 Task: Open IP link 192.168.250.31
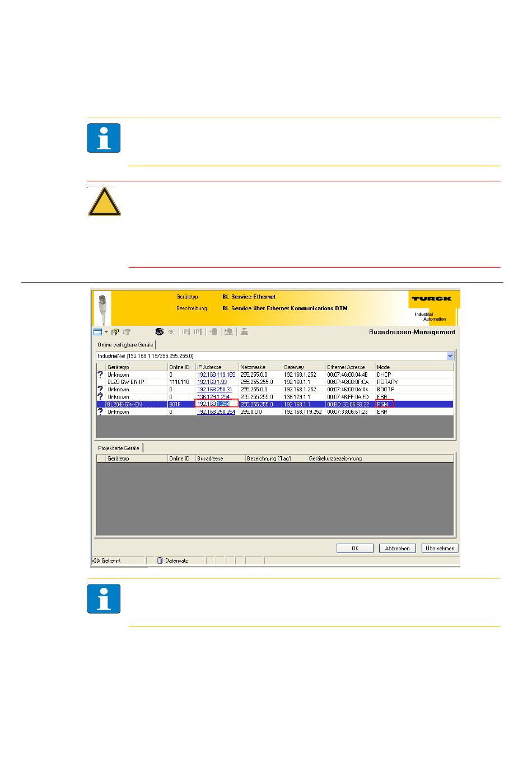pyautogui.click(x=214, y=390)
